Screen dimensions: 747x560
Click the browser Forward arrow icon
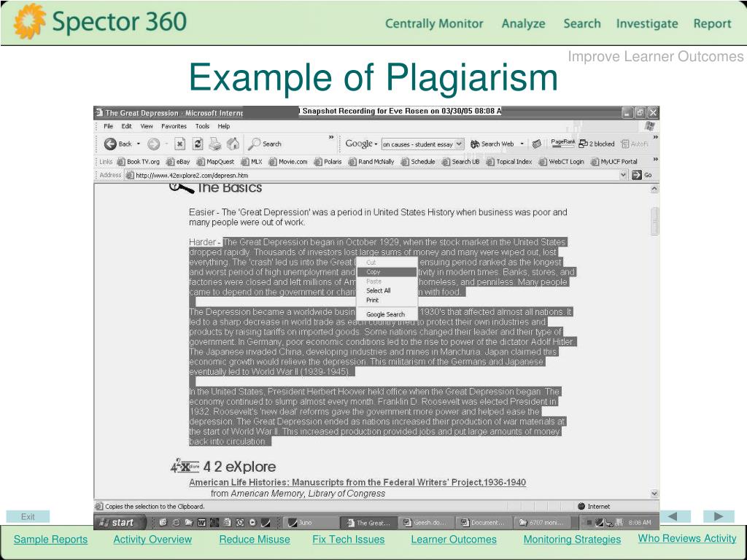[x=153, y=144]
